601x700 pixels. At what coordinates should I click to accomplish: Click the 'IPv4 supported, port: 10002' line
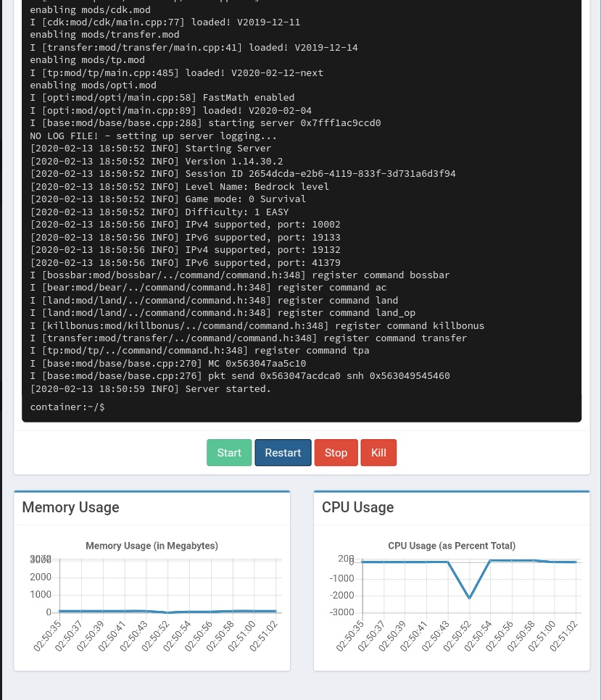click(186, 225)
